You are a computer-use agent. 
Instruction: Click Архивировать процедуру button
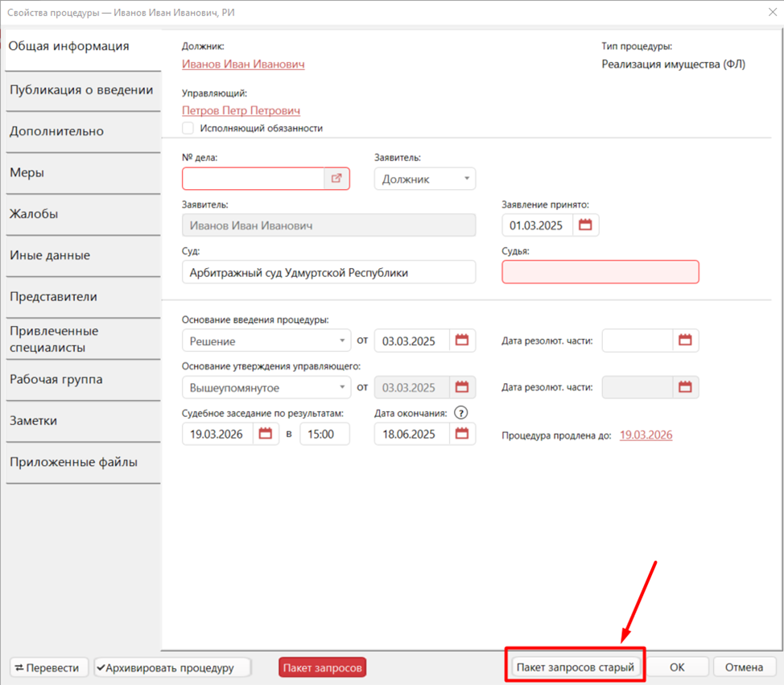(x=172, y=667)
